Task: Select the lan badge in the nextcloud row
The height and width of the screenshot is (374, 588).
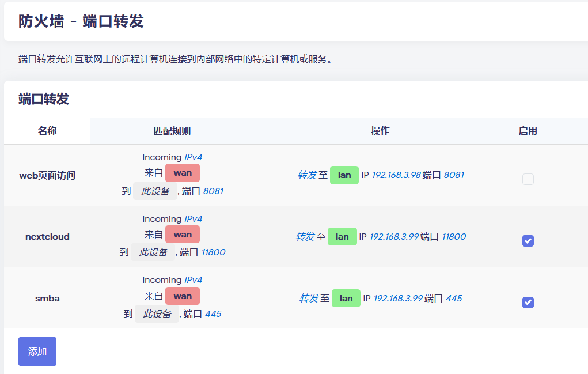Action: pyautogui.click(x=342, y=237)
